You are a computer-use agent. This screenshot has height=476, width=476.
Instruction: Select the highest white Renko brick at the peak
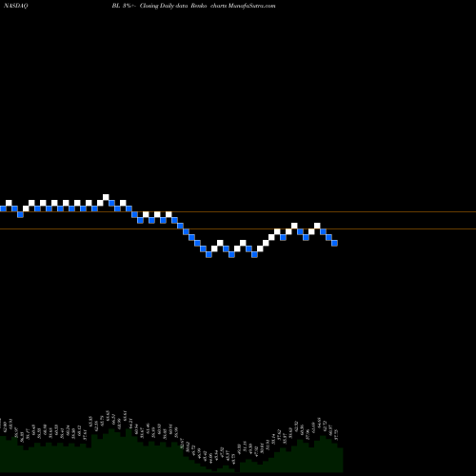106,197
